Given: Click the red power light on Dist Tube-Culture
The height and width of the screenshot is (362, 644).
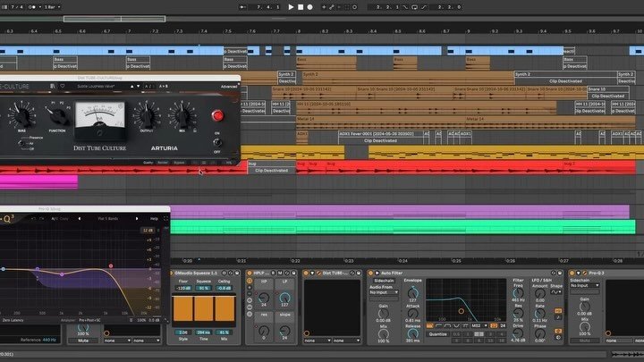Looking at the screenshot, I should tap(216, 115).
